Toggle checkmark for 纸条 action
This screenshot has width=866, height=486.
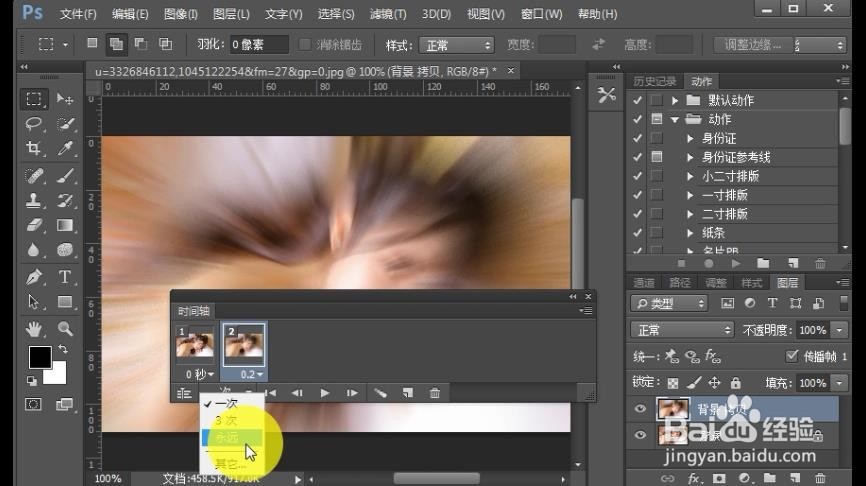(x=637, y=233)
